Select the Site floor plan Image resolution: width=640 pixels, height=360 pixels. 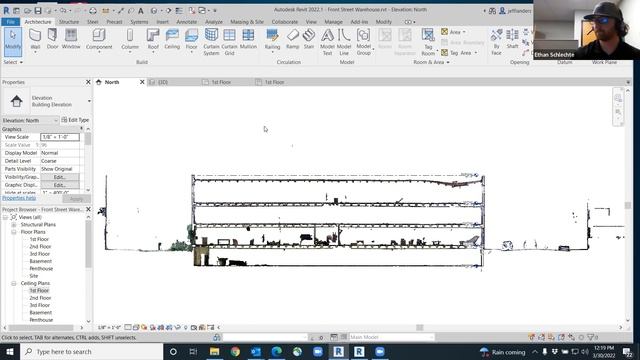33,276
